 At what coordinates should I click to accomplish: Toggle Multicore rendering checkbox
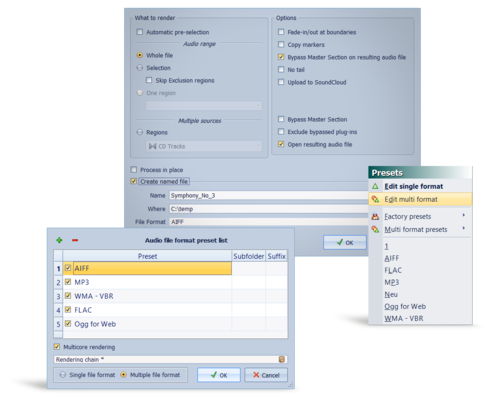pyautogui.click(x=57, y=347)
